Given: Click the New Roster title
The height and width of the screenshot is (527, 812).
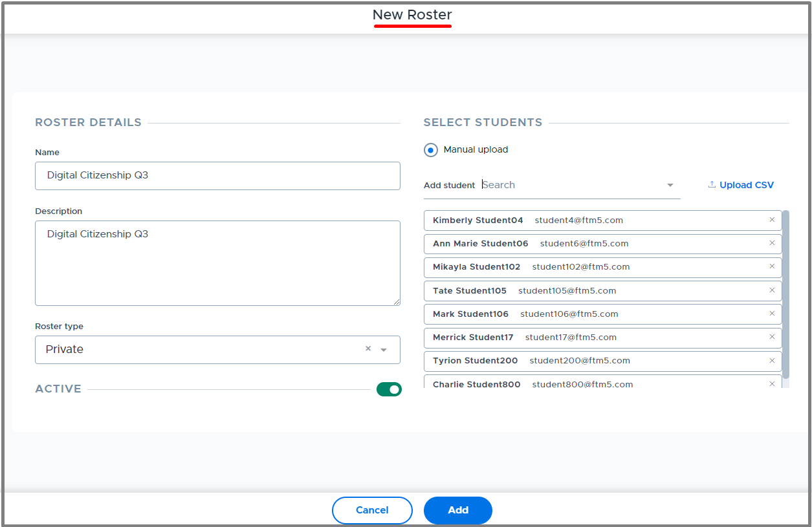Looking at the screenshot, I should click(x=412, y=15).
